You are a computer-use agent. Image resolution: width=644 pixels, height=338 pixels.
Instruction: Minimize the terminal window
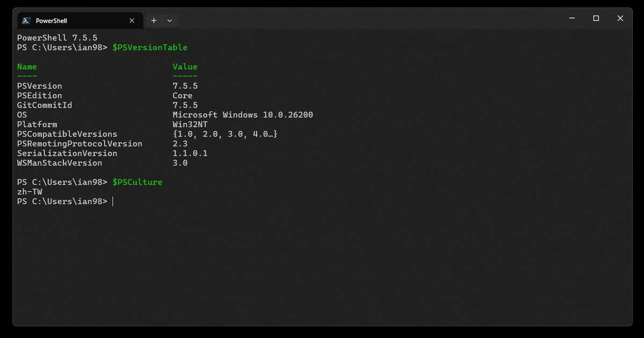point(572,18)
